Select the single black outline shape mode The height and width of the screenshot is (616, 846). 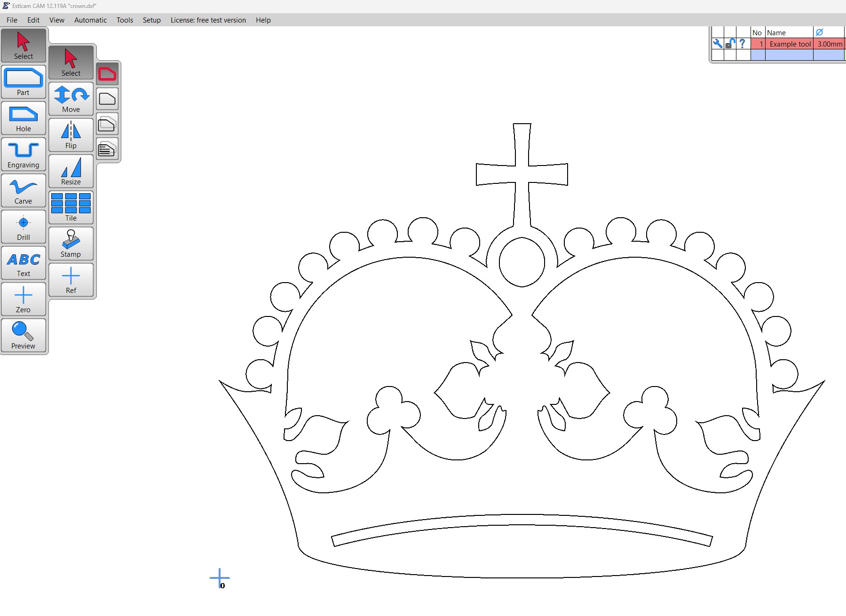107,99
